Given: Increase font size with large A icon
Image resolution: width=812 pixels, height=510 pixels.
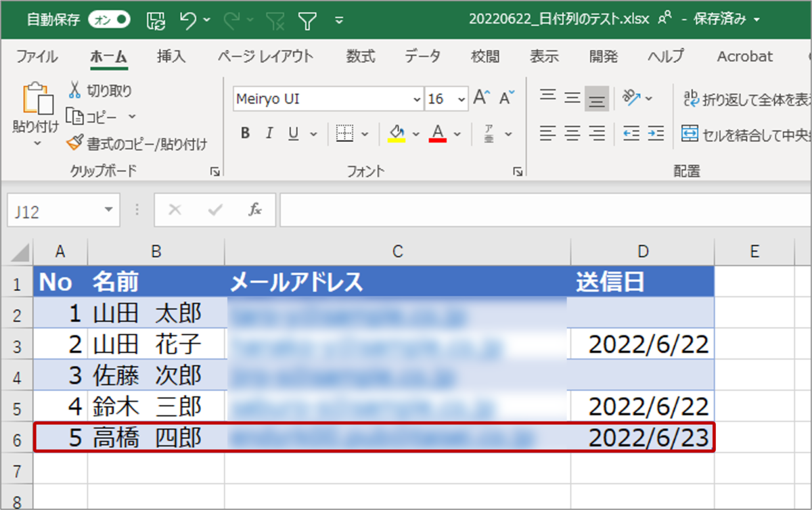Looking at the screenshot, I should pos(481,98).
